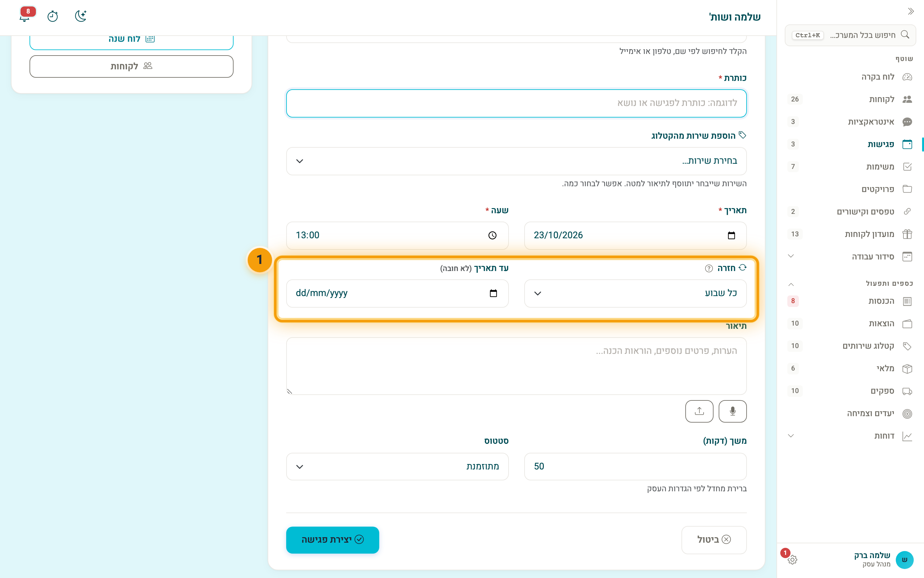Screen dimensions: 924x578
Task: Collapse sidebar with double chevron icon
Action: pyautogui.click(x=911, y=11)
